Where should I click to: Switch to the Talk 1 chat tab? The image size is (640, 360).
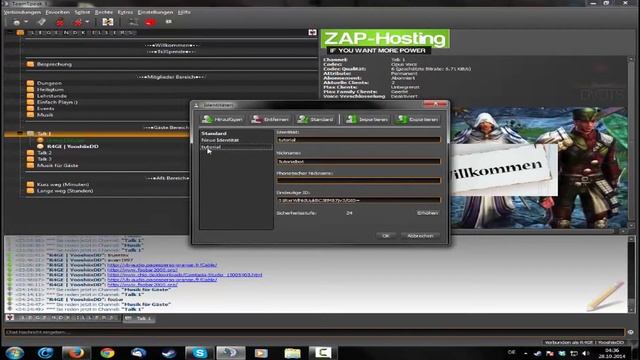(x=139, y=318)
